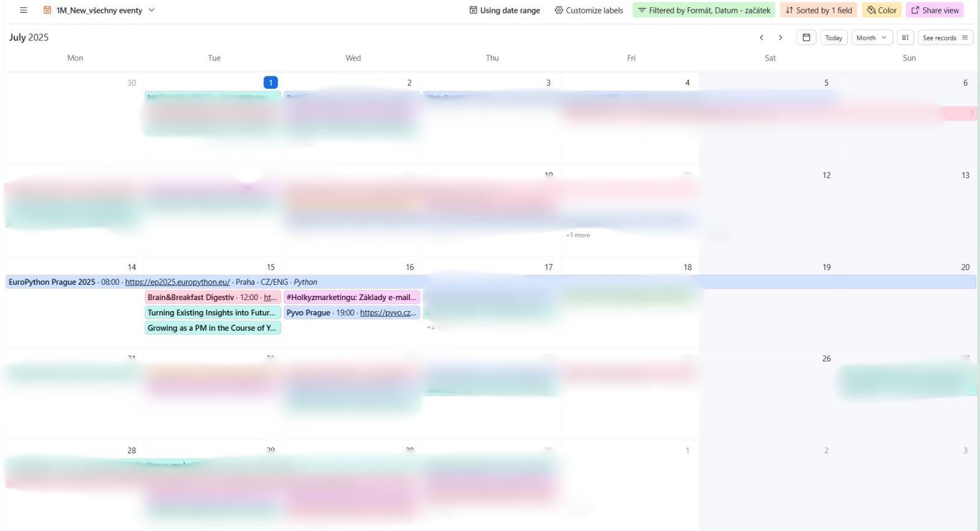Expand '+1 more' events on Friday
The image size is (980, 531).
(x=578, y=235)
